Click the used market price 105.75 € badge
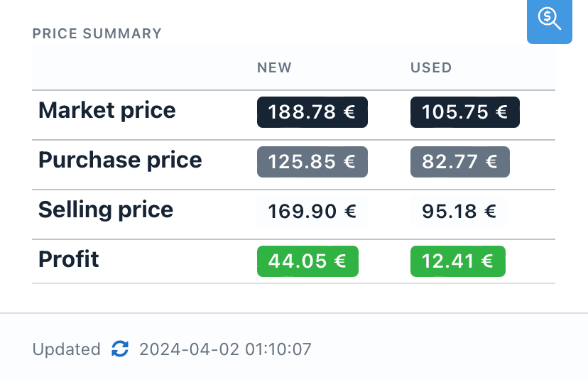This screenshot has height=382, width=588. pyautogui.click(x=464, y=112)
